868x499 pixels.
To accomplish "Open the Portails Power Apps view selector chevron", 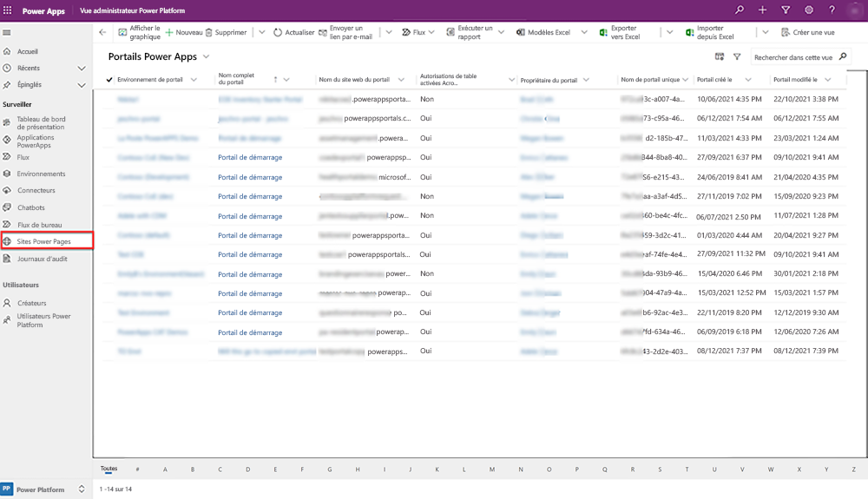I will click(206, 56).
